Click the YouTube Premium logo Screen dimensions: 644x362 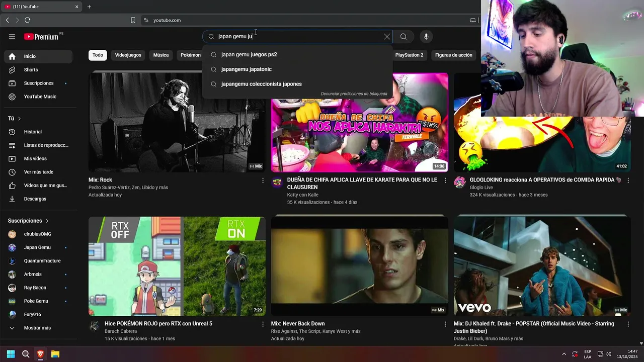(x=41, y=37)
